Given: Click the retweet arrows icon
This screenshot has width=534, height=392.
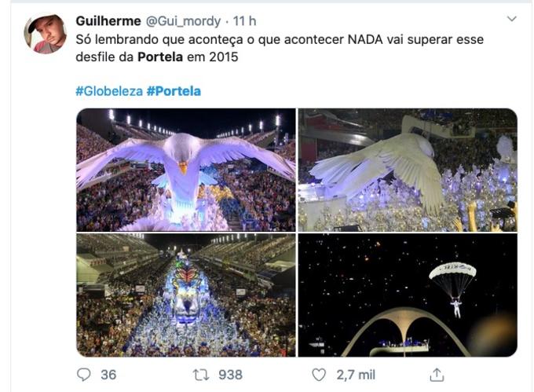Looking at the screenshot, I should coord(202,375).
